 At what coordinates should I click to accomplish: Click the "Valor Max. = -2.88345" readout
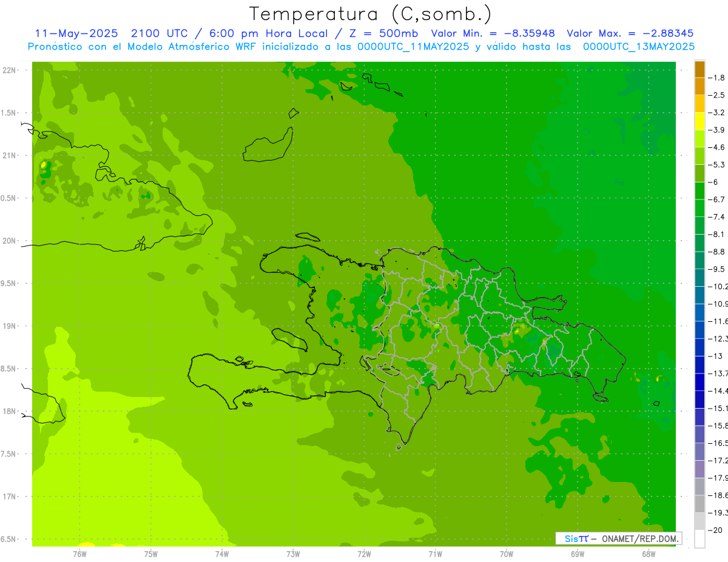[630, 33]
